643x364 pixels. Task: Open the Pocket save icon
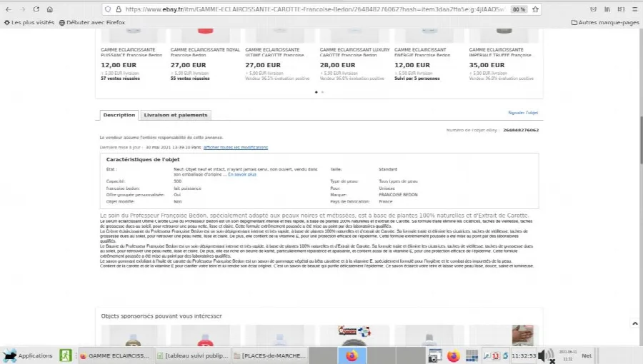tap(593, 9)
